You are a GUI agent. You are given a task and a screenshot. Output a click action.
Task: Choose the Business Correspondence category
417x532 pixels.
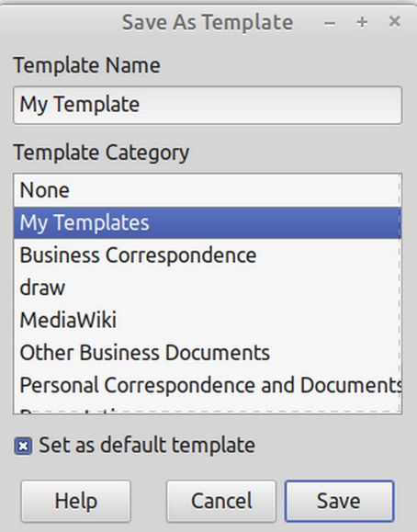[x=207, y=255]
